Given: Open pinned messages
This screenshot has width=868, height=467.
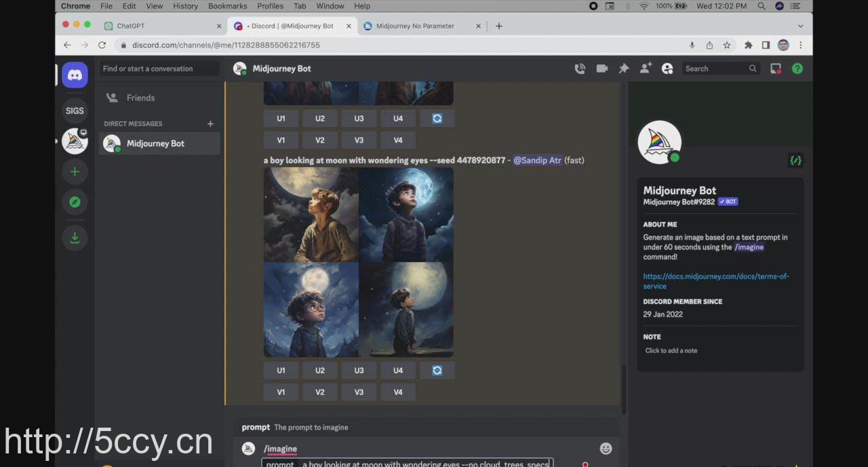Looking at the screenshot, I should coord(624,69).
